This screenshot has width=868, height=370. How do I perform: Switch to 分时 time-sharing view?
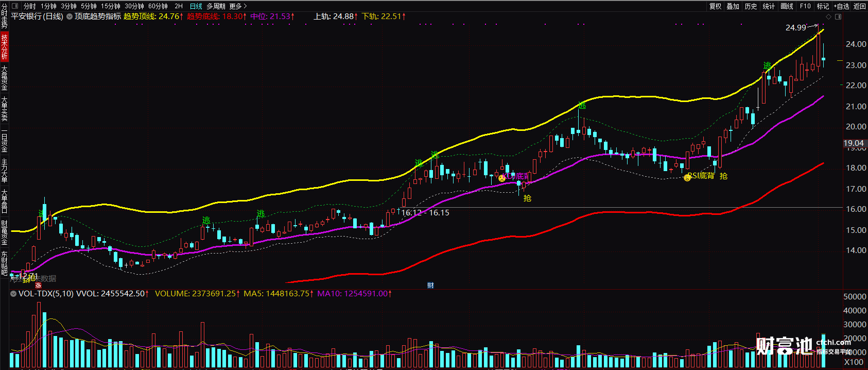pyautogui.click(x=30, y=6)
